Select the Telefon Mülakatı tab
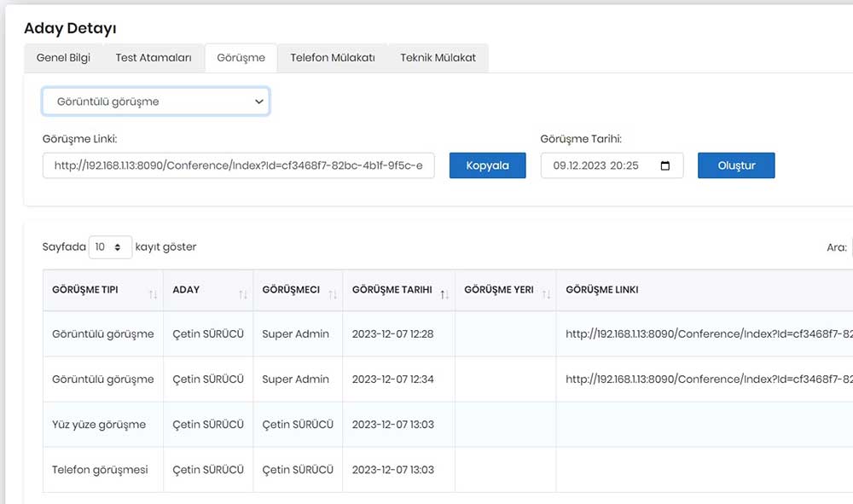 (333, 58)
